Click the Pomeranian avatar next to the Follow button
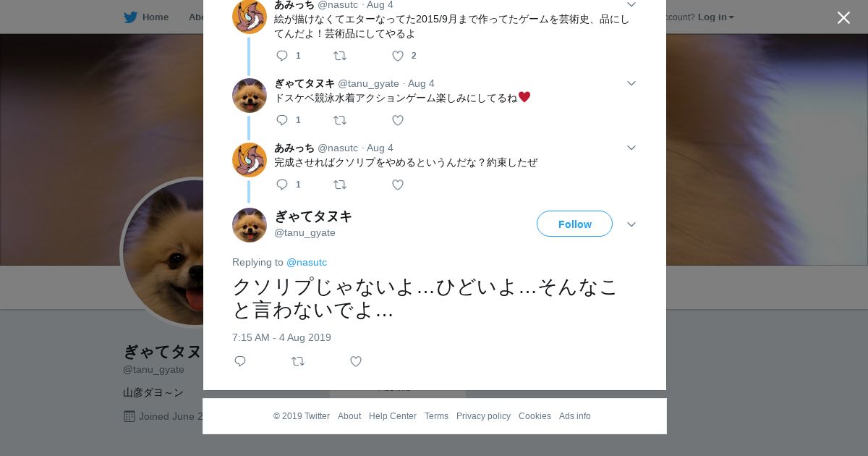This screenshot has height=456, width=868. tap(250, 225)
